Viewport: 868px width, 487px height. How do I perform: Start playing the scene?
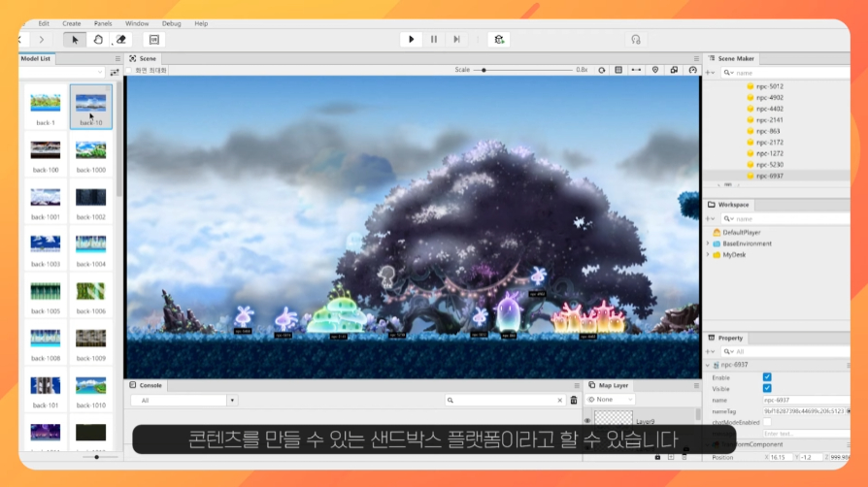(412, 40)
